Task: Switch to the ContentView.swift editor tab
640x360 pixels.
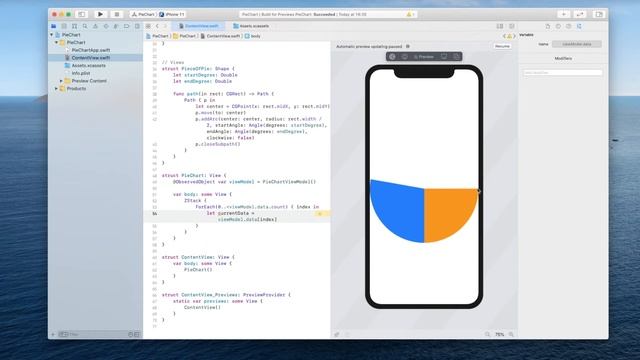Action: [x=199, y=26]
